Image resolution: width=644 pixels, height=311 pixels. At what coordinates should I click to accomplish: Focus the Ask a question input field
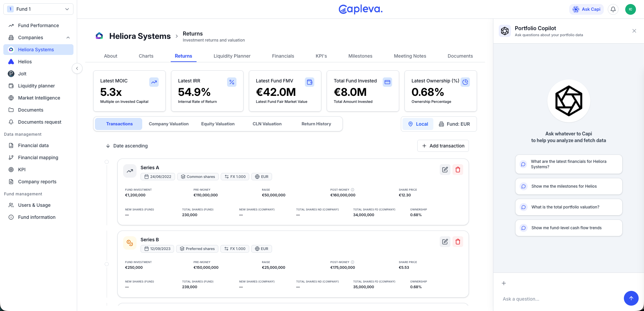point(560,299)
